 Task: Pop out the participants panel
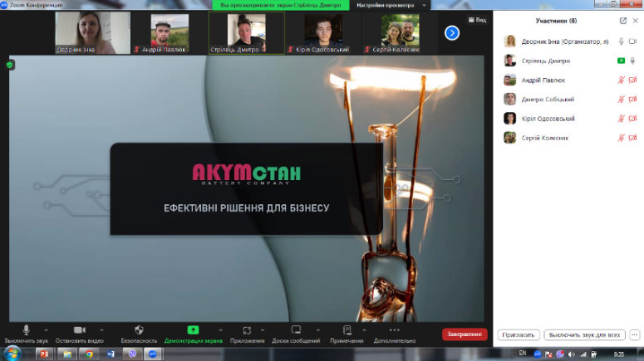[623, 20]
